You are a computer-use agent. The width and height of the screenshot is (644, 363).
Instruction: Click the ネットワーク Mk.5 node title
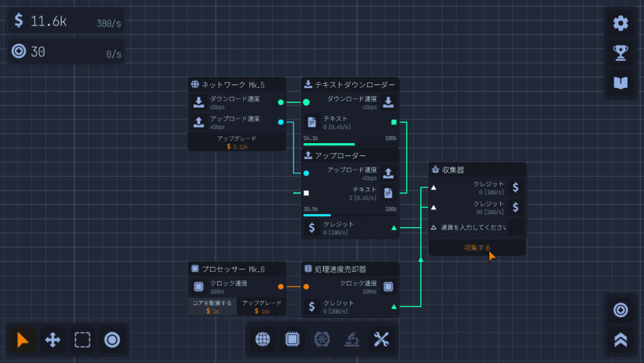(233, 85)
